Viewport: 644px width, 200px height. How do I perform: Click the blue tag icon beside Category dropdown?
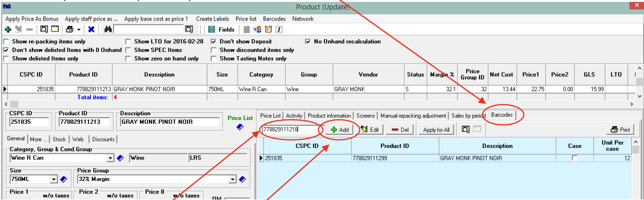tap(120, 158)
